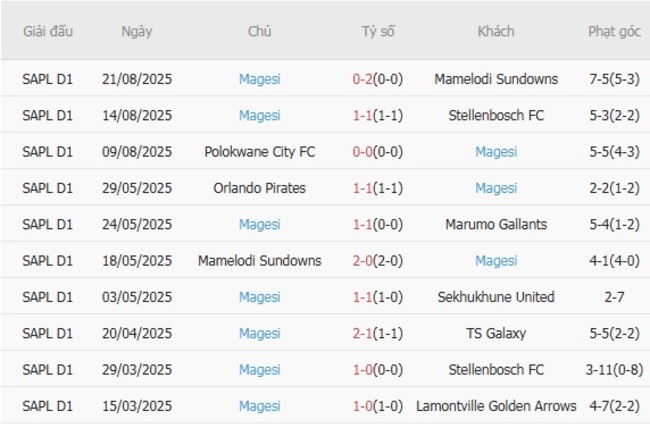The image size is (650, 428).
Task: Select Mamelodi Sundowns in the 18/05/2025 match
Action: pos(259,261)
